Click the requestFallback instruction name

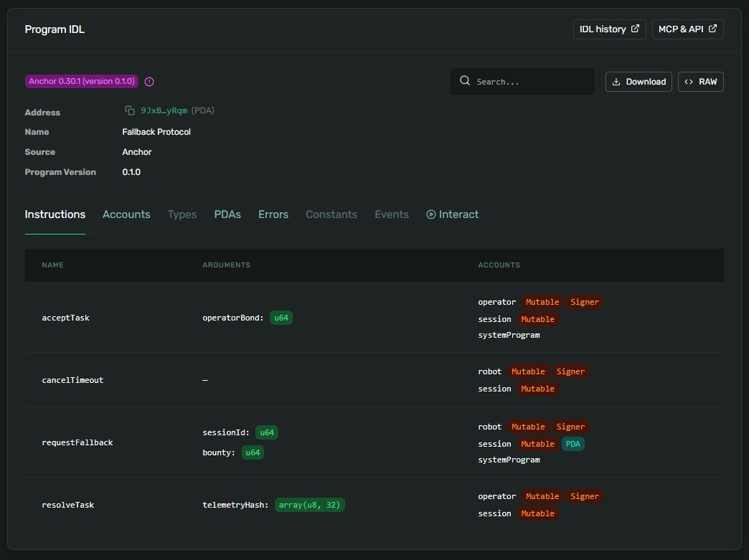tap(77, 442)
